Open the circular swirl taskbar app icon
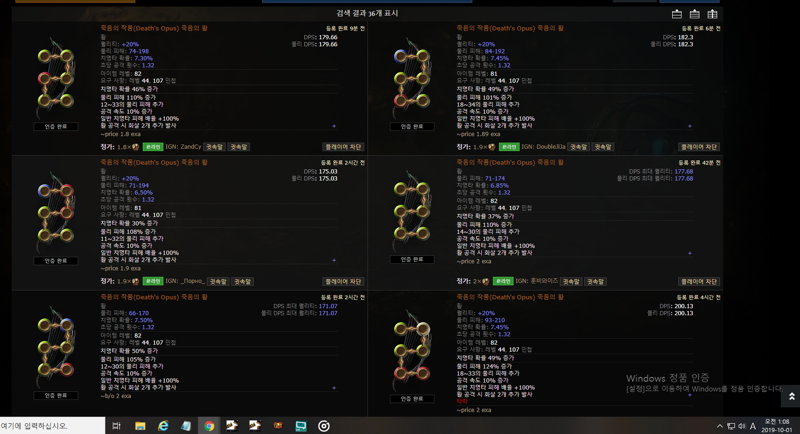 pyautogui.click(x=324, y=426)
